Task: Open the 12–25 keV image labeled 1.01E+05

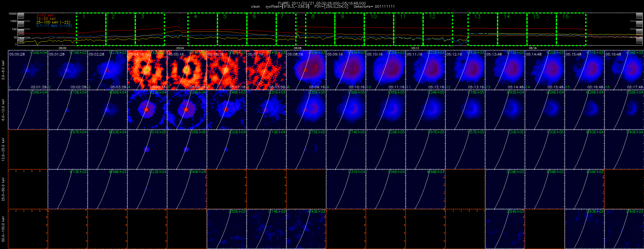Action: tap(147, 149)
